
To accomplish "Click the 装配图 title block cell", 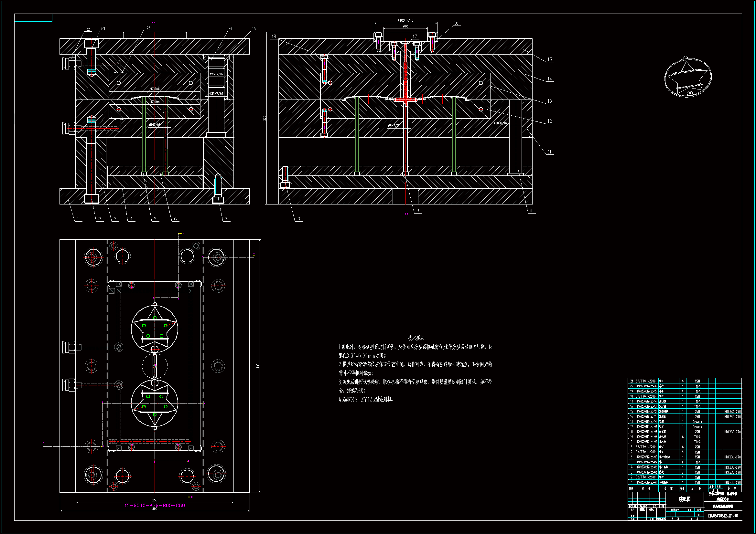I will click(685, 499).
